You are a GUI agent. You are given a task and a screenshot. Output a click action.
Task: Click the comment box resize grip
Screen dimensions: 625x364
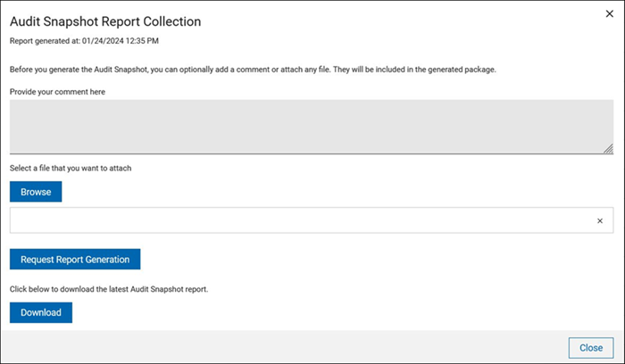(609, 149)
